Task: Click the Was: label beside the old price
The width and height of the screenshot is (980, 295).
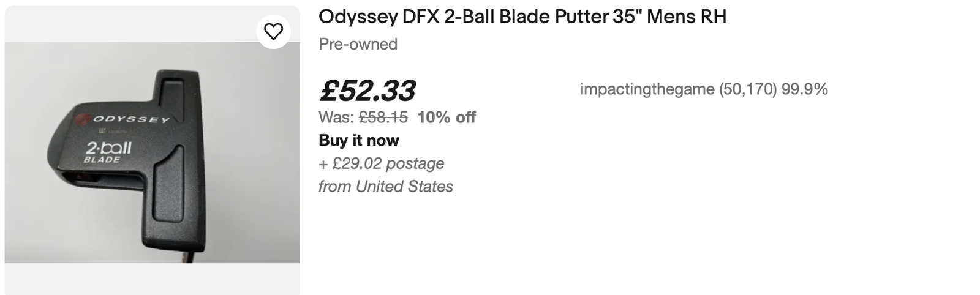Action: 336,117
